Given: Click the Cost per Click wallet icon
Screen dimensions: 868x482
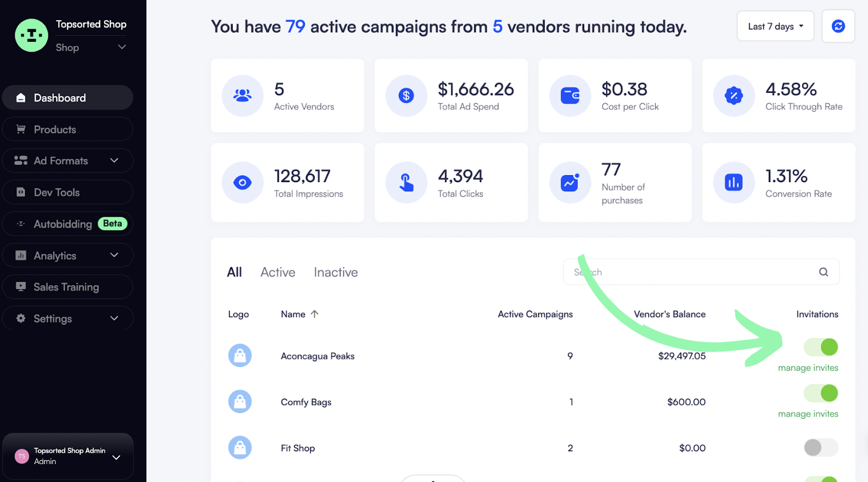Looking at the screenshot, I should (x=570, y=95).
